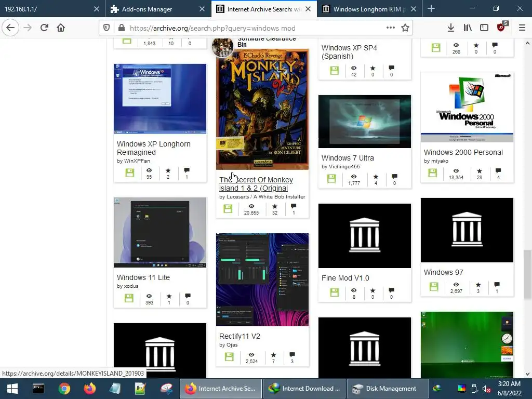Open a new browser tab
Viewport: 532px width, 399px height.
pyautogui.click(x=431, y=8)
